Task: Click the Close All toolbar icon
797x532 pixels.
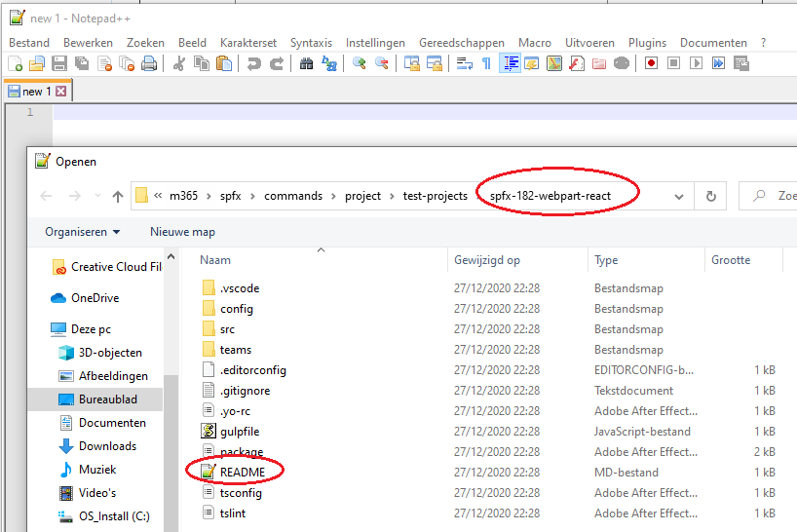Action: click(127, 63)
